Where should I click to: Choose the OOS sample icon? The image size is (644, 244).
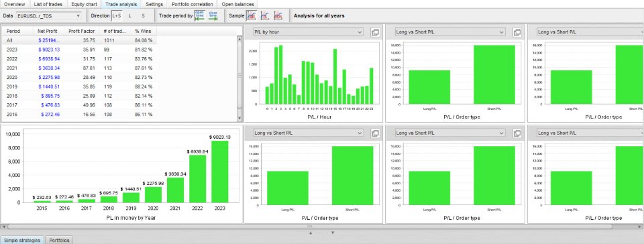pos(278,16)
